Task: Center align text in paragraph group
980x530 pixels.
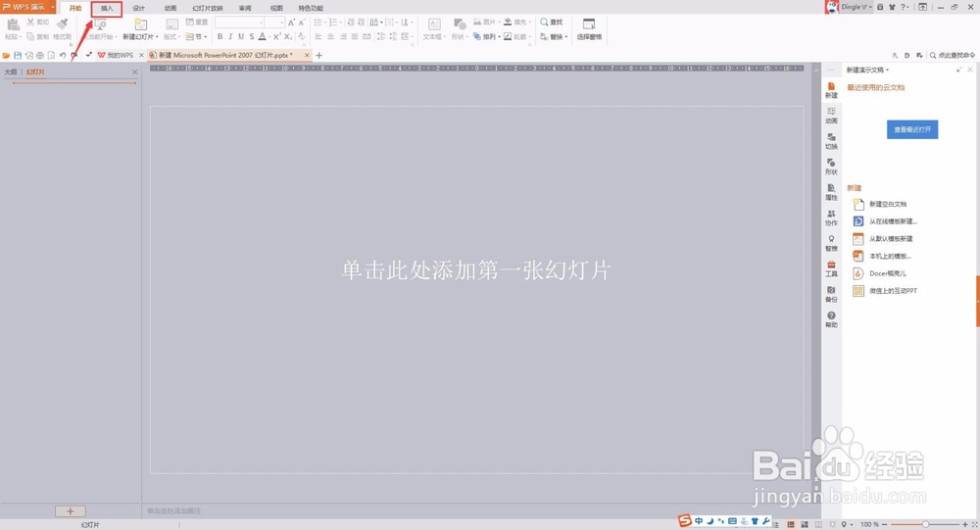Action: coord(330,37)
